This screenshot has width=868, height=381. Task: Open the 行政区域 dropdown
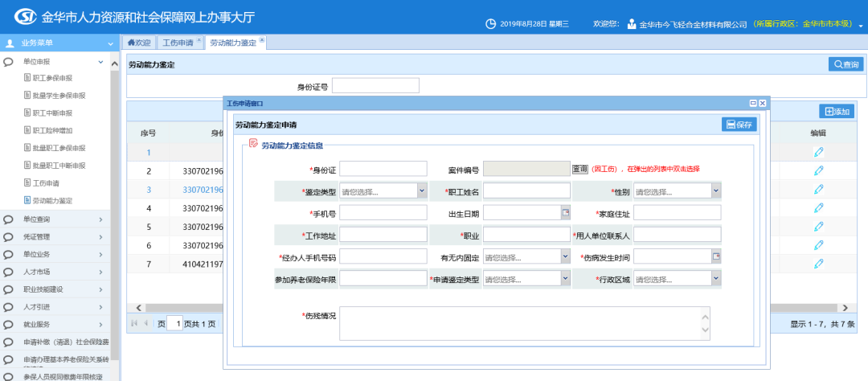coord(716,279)
